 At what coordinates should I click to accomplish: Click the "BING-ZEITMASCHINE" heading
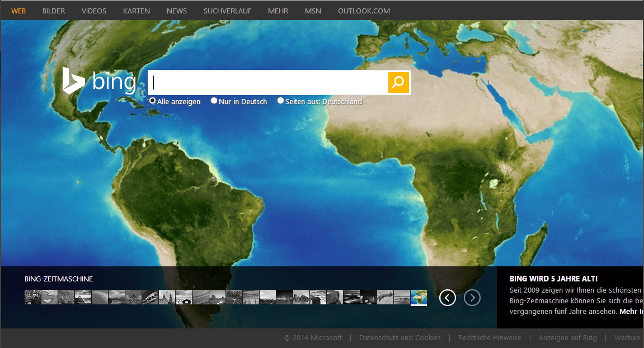[x=59, y=279]
